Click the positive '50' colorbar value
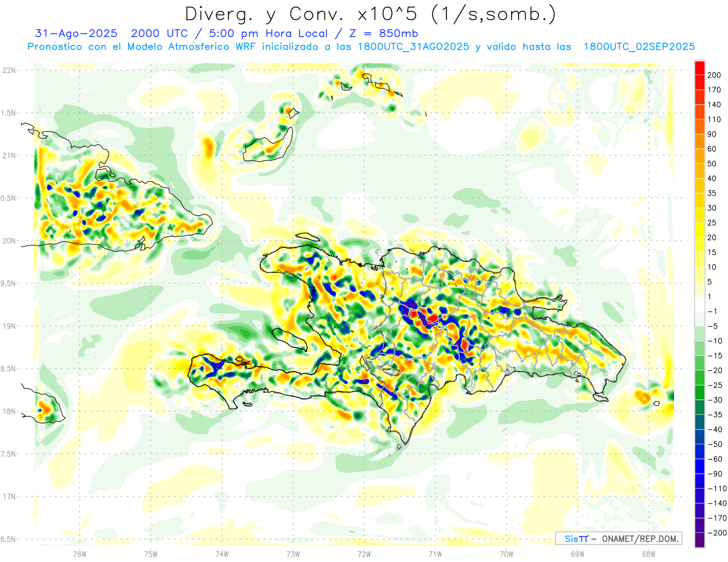This screenshot has height=562, width=728. 712,164
